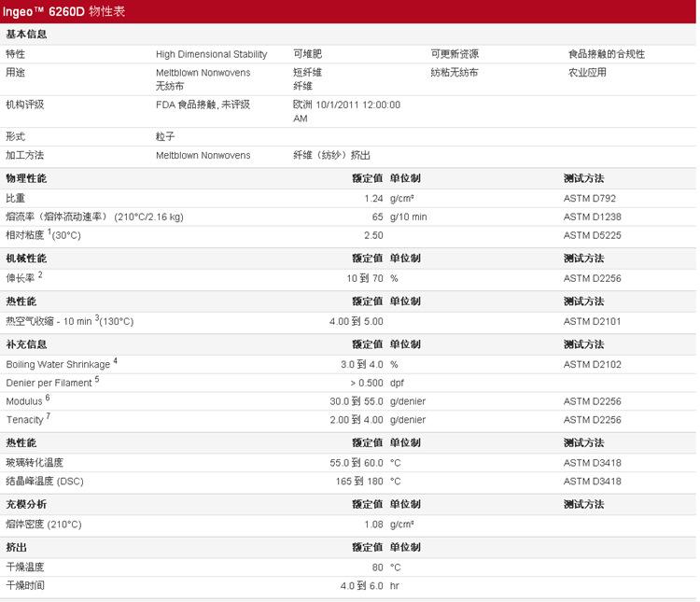Viewport: 700px width, 602px height.
Task: Click Meltblown Nonwovens in the 加工方法 row
Action: point(203,156)
